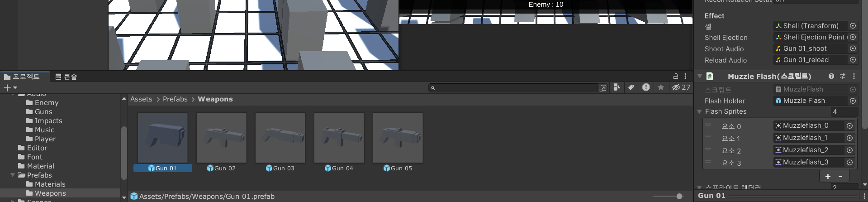The image size is (868, 202).
Task: Select the Material folder in tree
Action: (x=36, y=166)
